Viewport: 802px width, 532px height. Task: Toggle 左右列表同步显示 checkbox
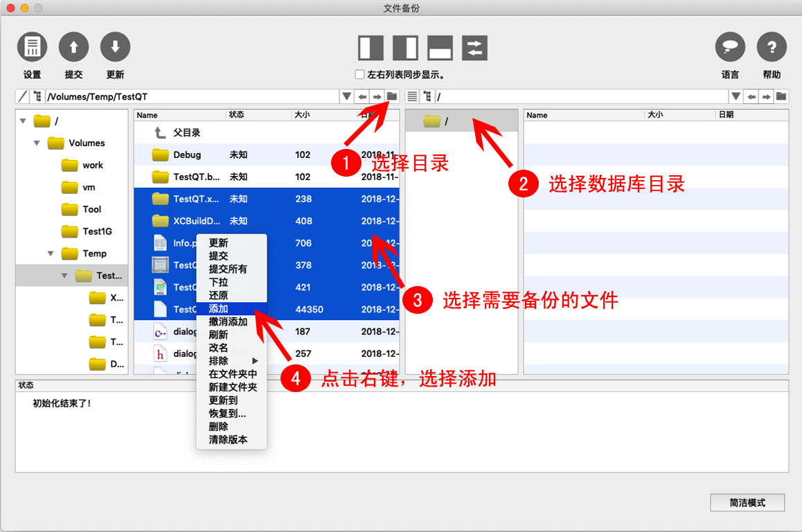pos(359,74)
